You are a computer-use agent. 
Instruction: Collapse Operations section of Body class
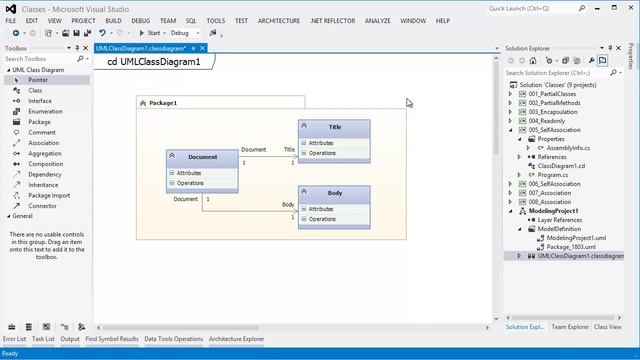point(304,219)
